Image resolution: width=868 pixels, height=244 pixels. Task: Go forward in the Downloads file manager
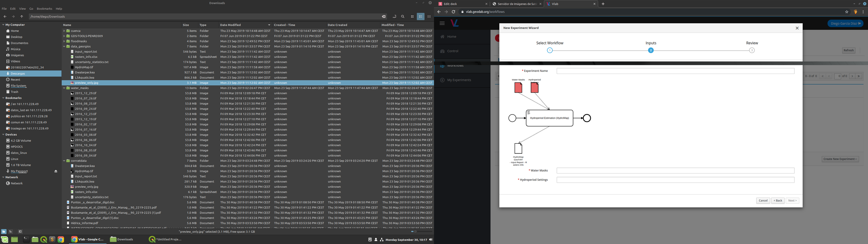pos(13,16)
